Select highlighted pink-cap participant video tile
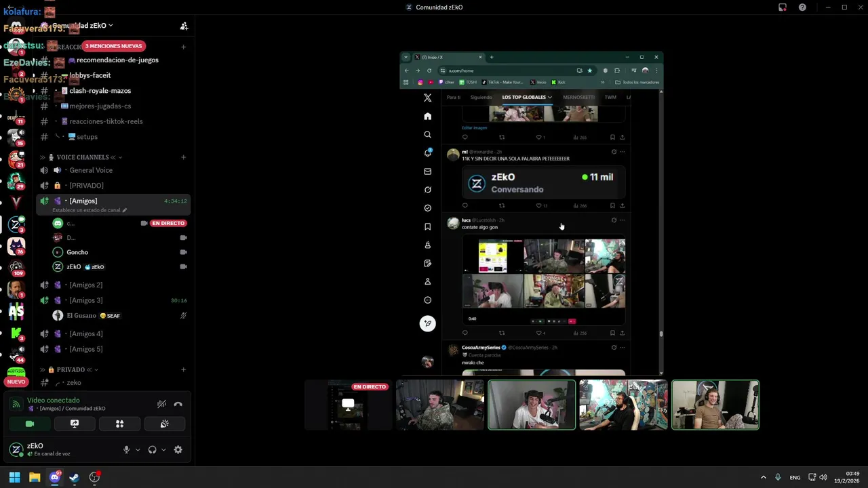This screenshot has width=868, height=488. click(532, 405)
